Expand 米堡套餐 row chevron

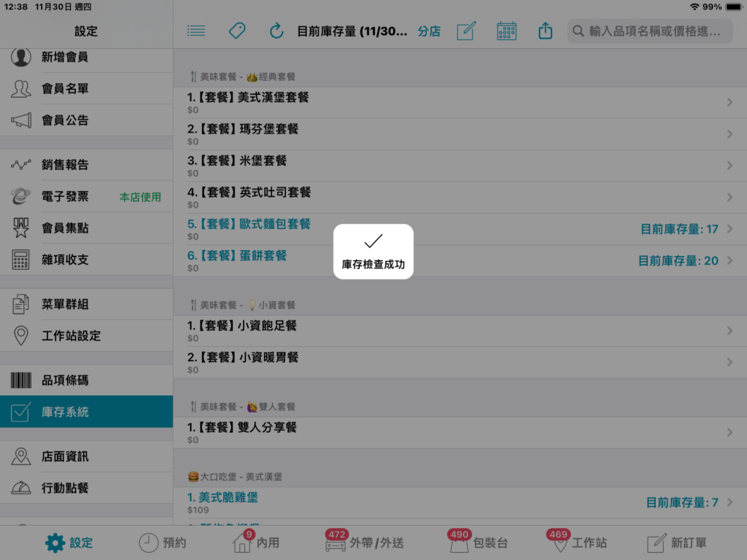point(729,166)
